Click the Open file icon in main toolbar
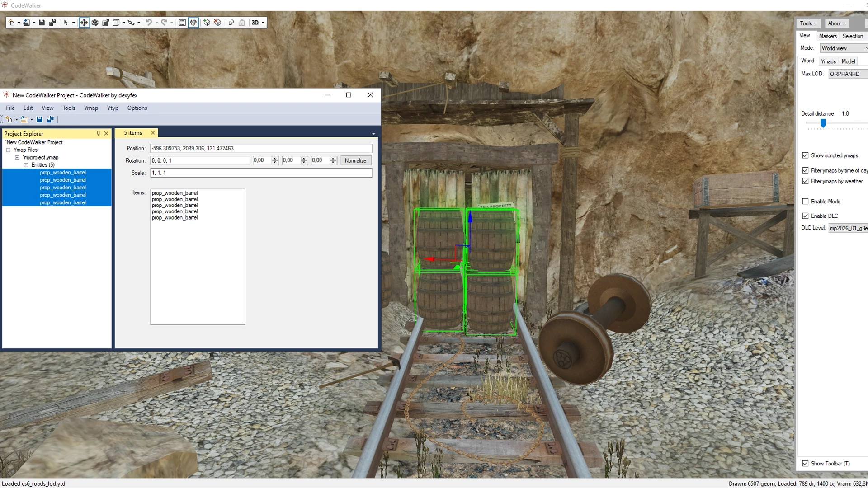Screen dimensions: 868x488 (26, 23)
